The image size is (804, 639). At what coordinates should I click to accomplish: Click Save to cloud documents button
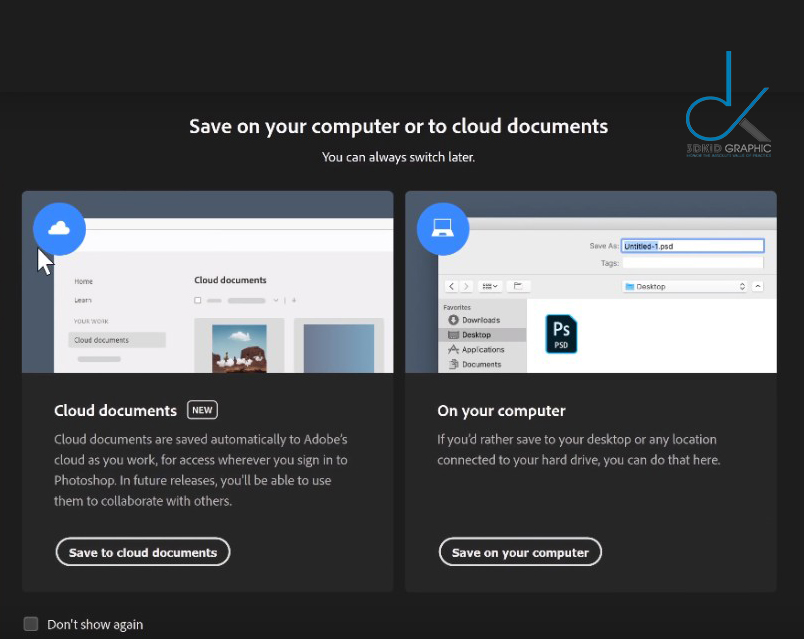coord(143,552)
